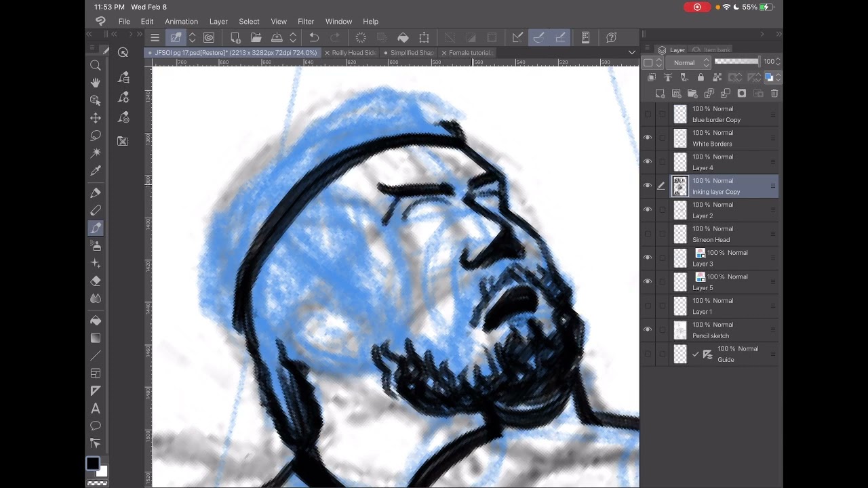Click the trash icon to delete layer
Viewport: 868px width, 488px height.
click(774, 94)
